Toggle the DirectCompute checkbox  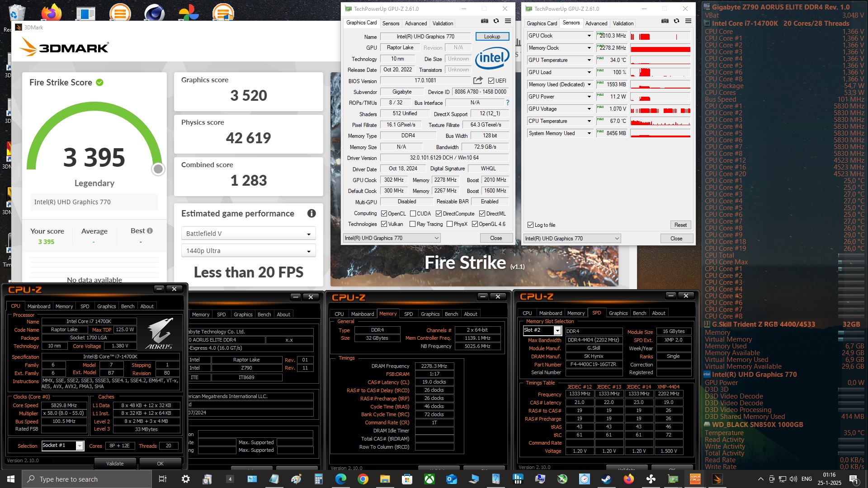tap(439, 214)
